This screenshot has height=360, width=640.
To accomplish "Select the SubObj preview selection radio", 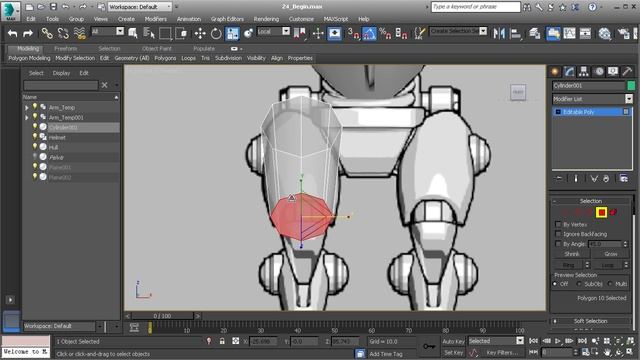I will pos(579,284).
